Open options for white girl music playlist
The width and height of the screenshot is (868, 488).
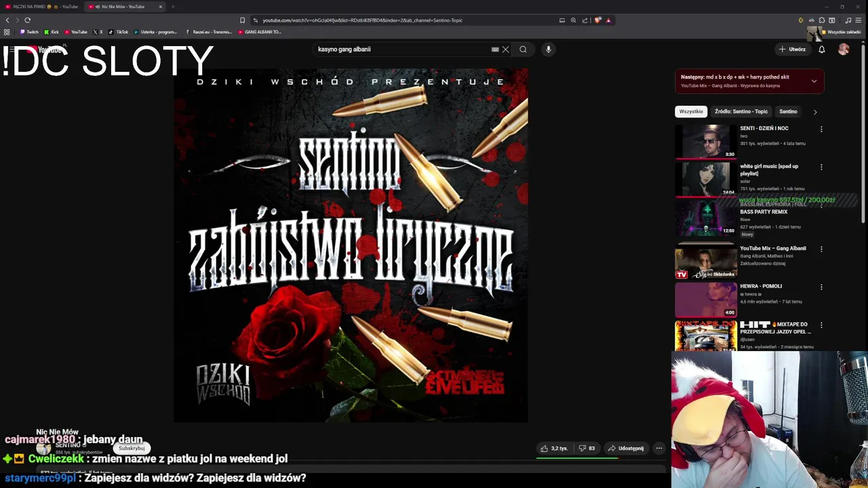pyautogui.click(x=821, y=167)
